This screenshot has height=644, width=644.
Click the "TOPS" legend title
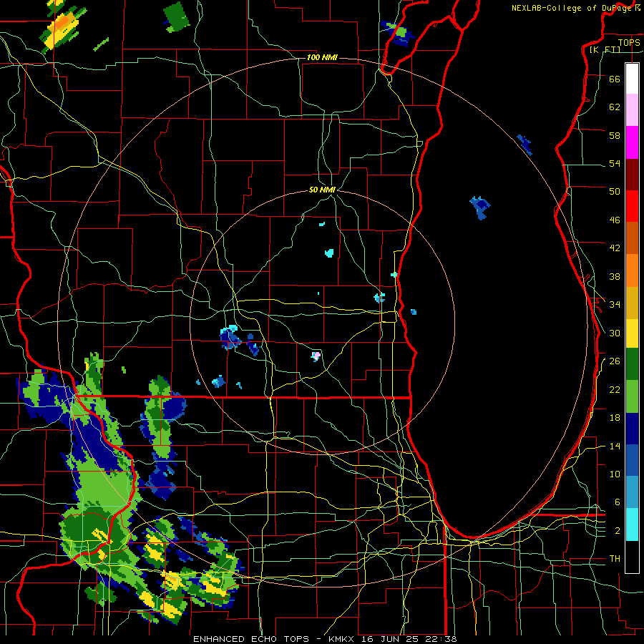(629, 43)
